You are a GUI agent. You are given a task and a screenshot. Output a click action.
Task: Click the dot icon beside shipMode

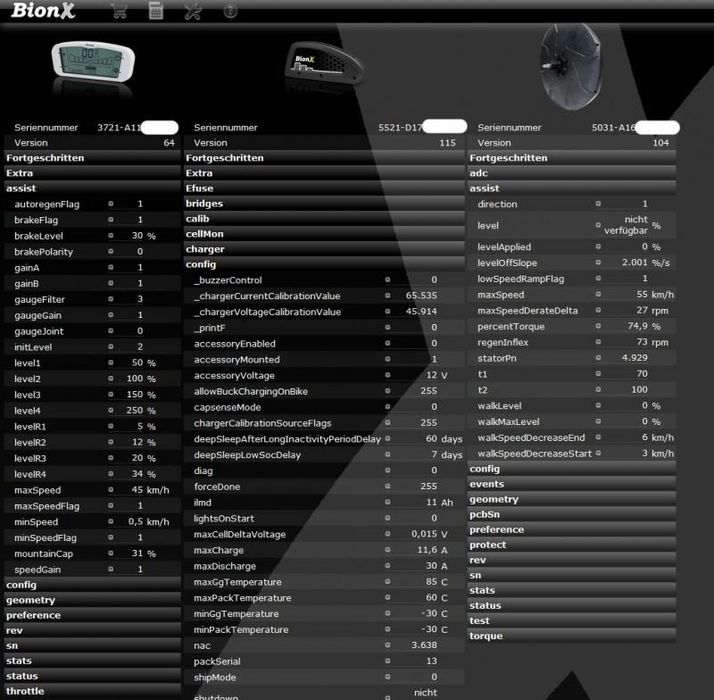pos(388,677)
